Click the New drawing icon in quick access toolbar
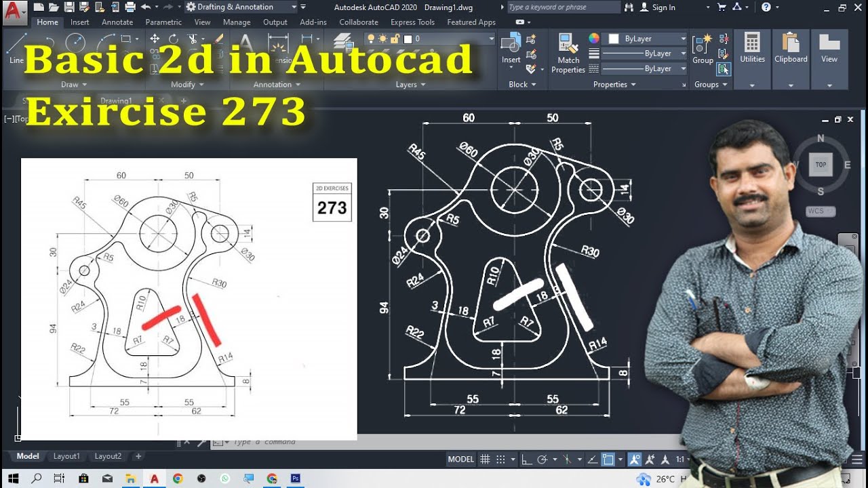Screen dimensions: 868x488 [x=39, y=7]
